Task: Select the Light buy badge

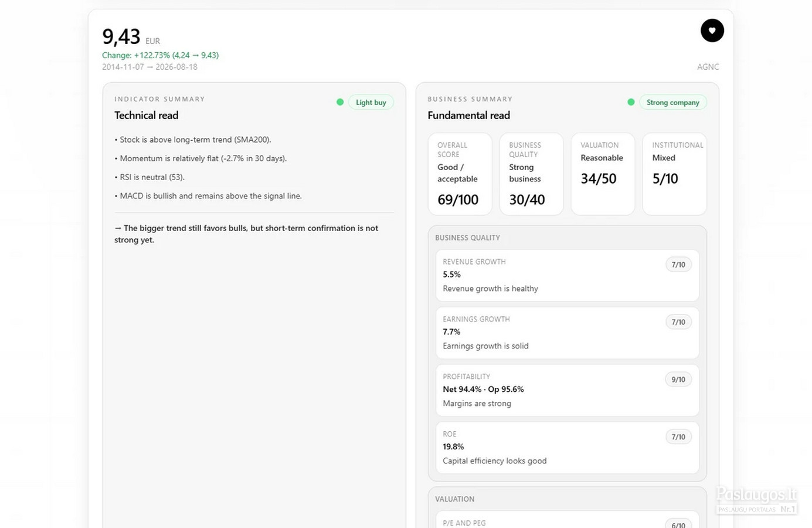Action: click(371, 102)
